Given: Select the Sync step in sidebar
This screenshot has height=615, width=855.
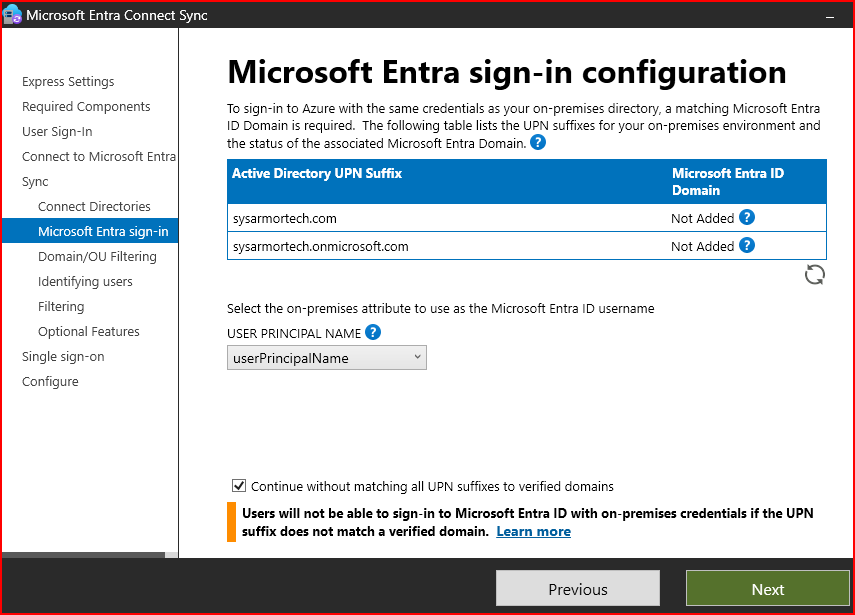Looking at the screenshot, I should point(35,182).
